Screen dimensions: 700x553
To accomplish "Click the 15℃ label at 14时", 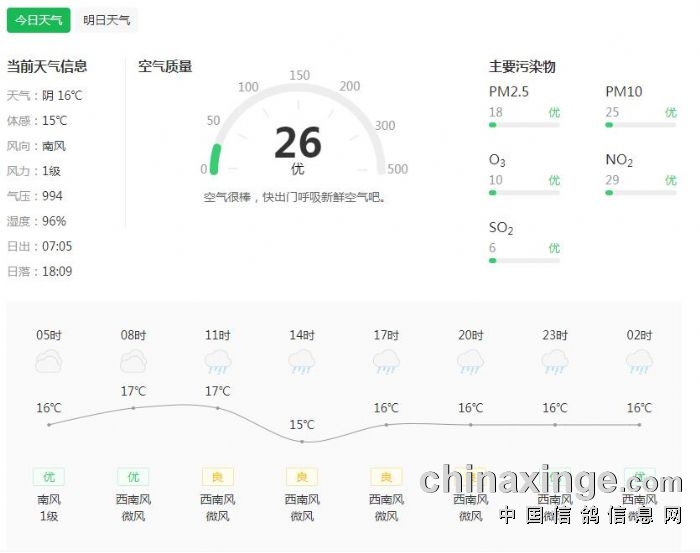I will coord(302,424).
